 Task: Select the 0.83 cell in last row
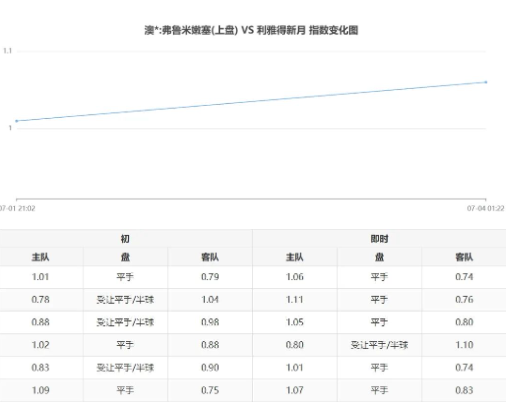click(x=464, y=390)
